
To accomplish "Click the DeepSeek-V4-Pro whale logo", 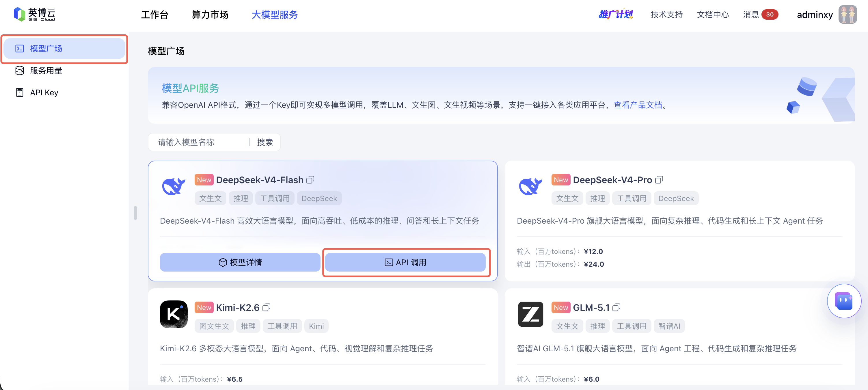I will 530,186.
